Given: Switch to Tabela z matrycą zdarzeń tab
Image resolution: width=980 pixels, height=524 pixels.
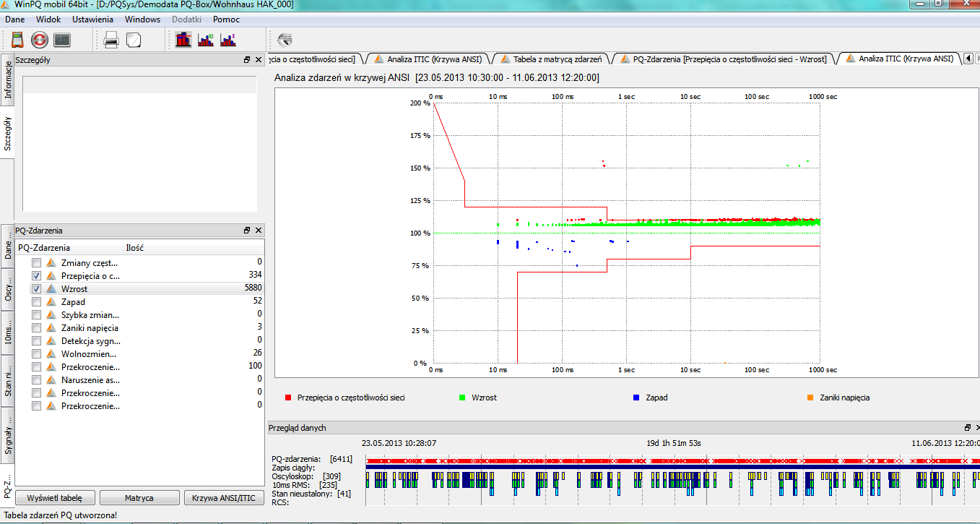Looking at the screenshot, I should tap(552, 59).
